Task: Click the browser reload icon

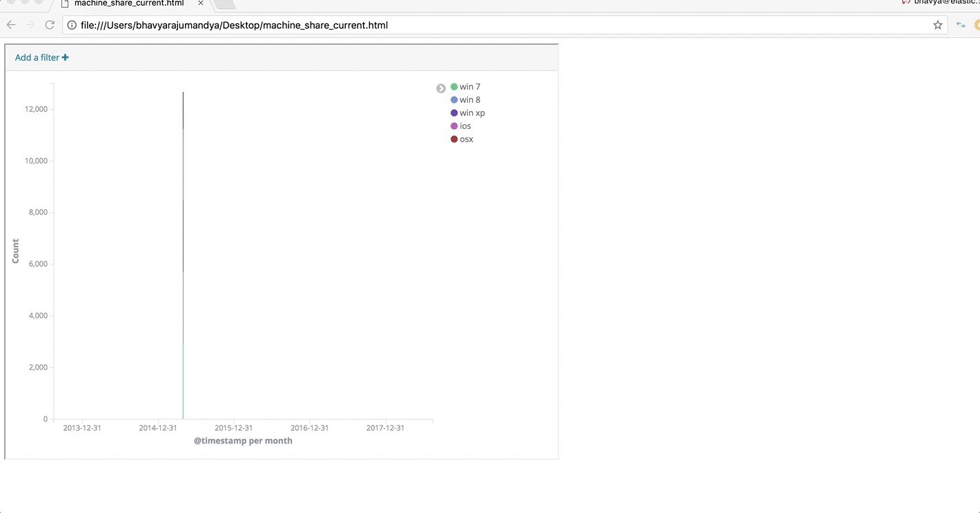Action: tap(49, 25)
